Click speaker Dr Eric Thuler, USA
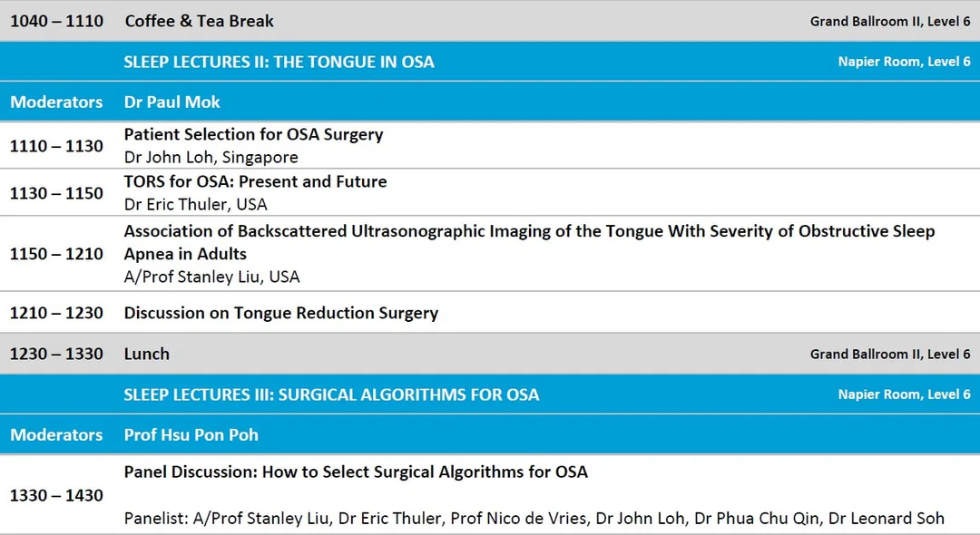Screen dimensions: 980x535 (196, 204)
